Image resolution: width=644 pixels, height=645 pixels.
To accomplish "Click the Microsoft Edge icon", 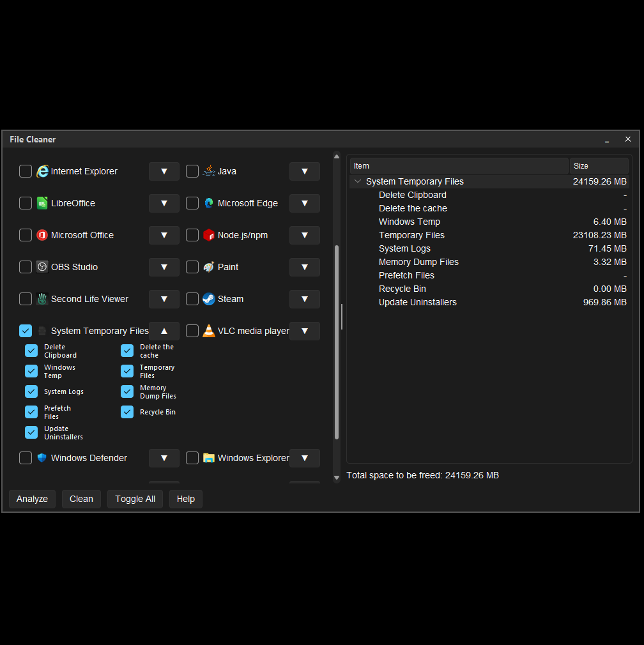I will coord(209,203).
